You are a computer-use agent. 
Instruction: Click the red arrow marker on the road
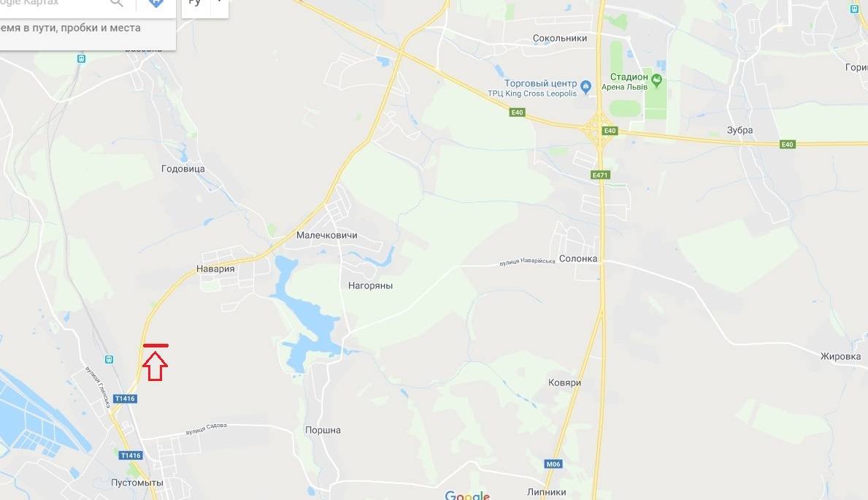click(x=155, y=363)
